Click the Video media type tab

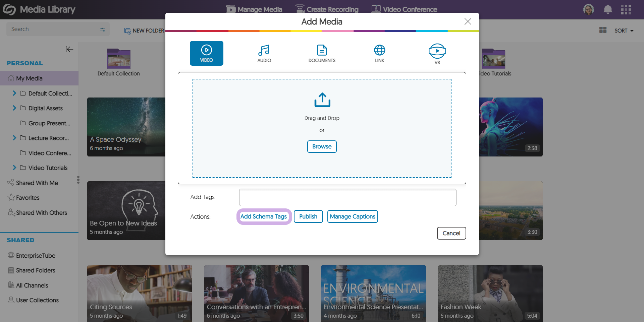click(206, 53)
